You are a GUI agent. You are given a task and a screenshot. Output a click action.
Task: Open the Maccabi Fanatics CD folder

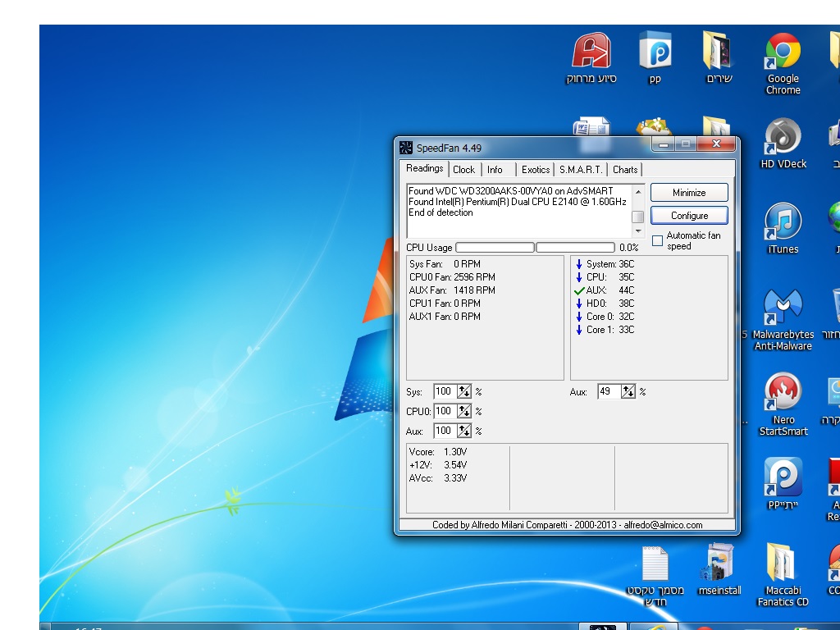(783, 564)
